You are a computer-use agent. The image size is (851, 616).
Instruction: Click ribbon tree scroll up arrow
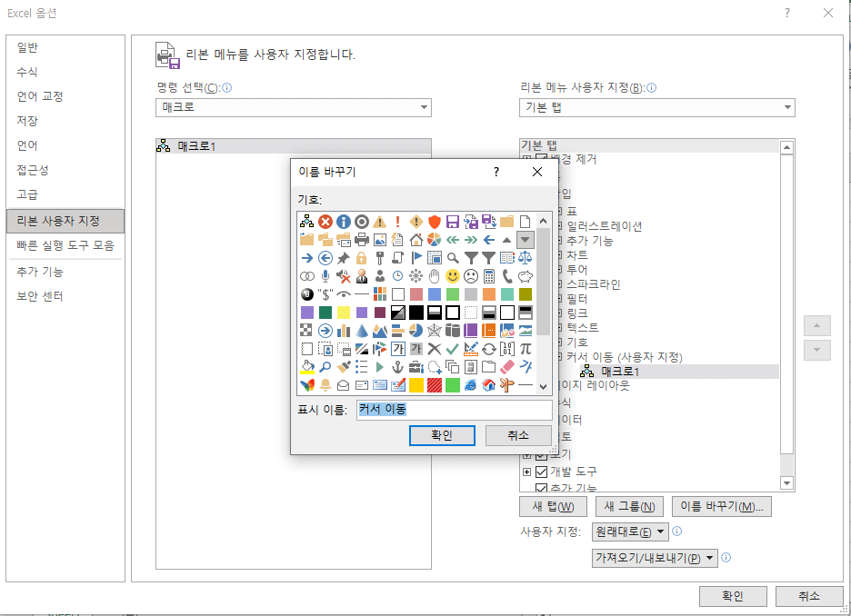787,147
